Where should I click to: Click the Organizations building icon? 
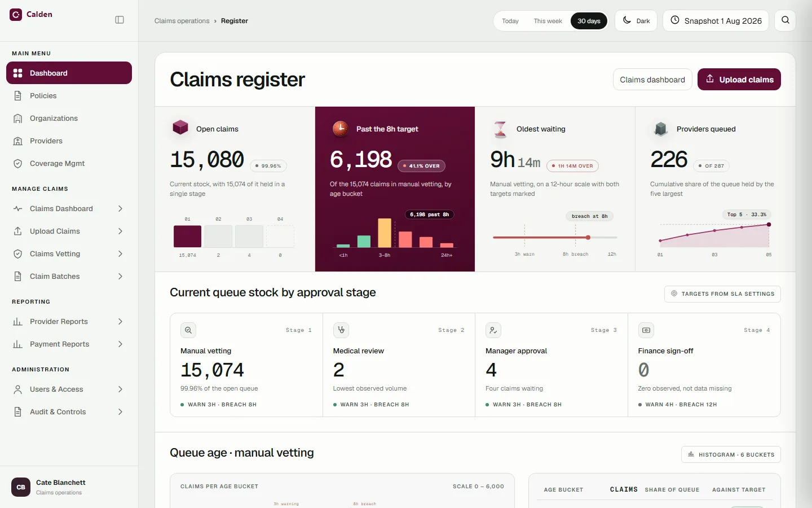tap(18, 119)
